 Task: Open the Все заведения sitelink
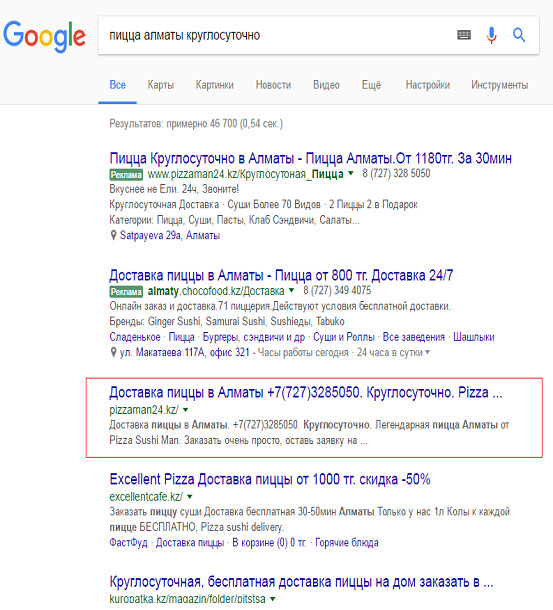coord(414,337)
